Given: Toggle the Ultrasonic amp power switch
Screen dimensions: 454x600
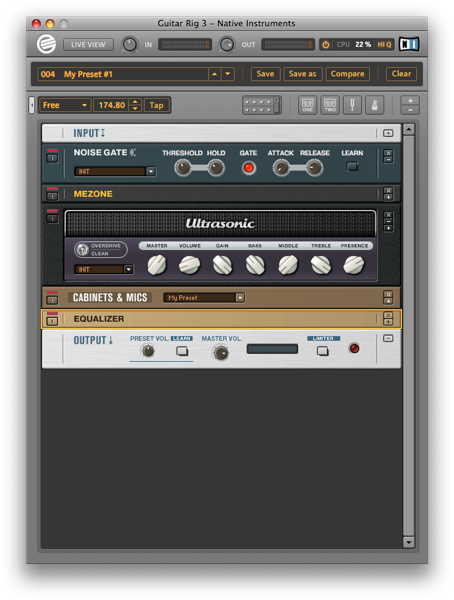Looking at the screenshot, I should 52,216.
